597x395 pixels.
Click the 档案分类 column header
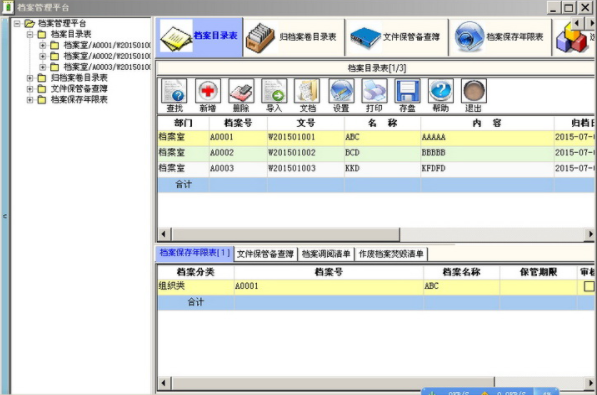tap(196, 272)
